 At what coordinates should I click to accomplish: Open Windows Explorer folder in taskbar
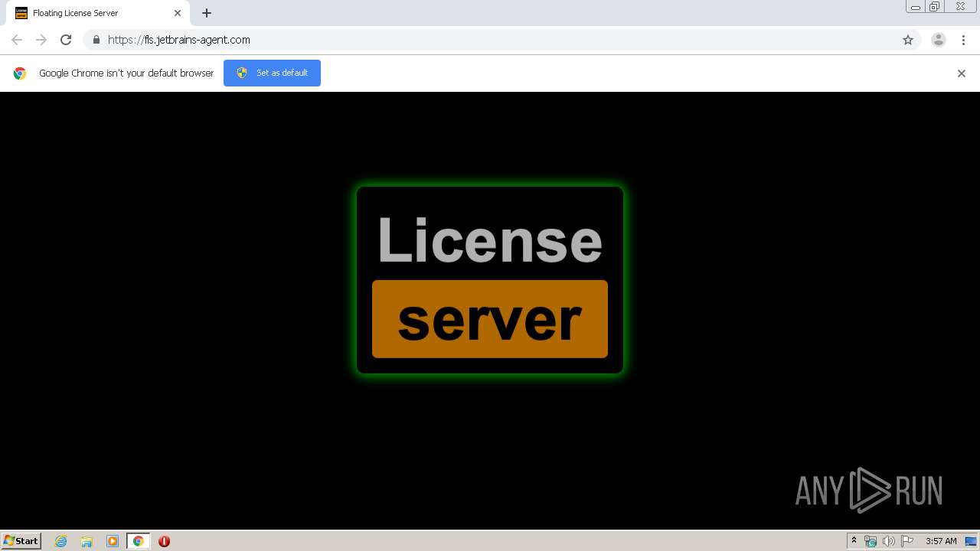click(x=87, y=541)
